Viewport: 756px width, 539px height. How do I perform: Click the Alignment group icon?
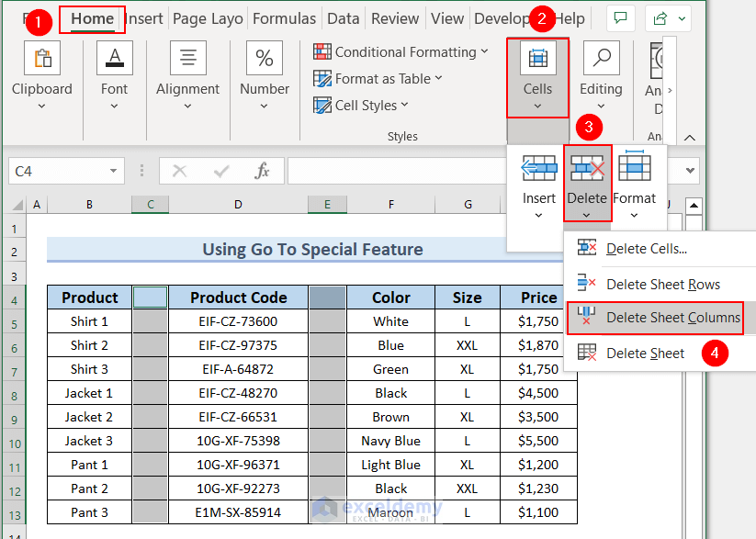tap(187, 60)
